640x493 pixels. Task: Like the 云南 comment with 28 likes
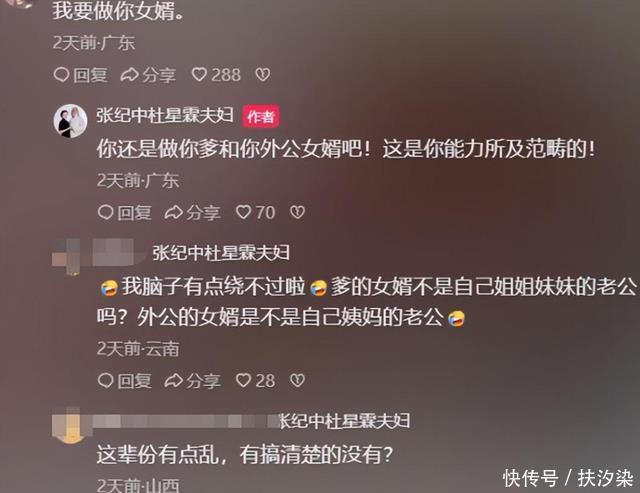click(256, 380)
